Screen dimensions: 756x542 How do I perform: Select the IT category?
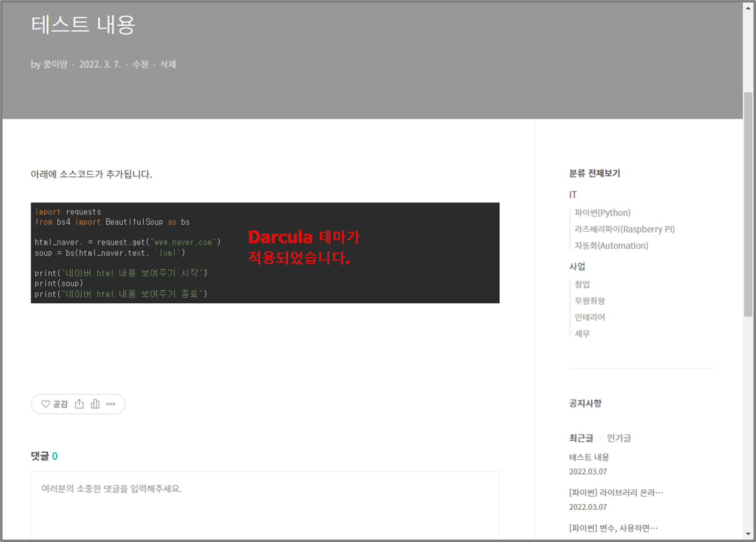point(573,195)
